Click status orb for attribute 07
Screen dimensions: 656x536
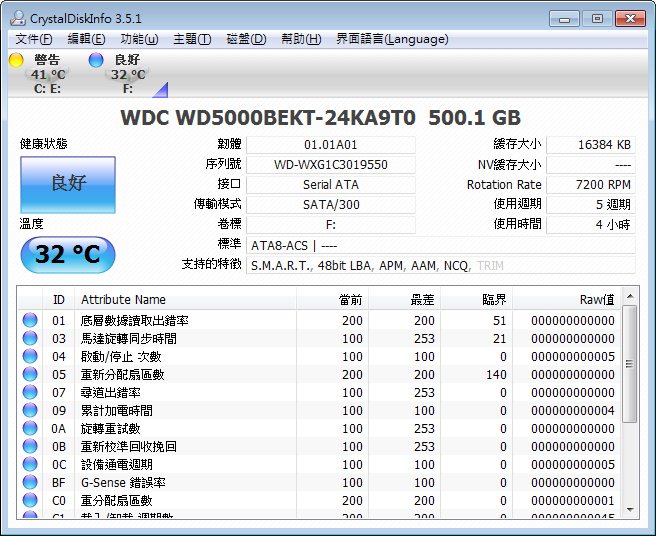30,392
